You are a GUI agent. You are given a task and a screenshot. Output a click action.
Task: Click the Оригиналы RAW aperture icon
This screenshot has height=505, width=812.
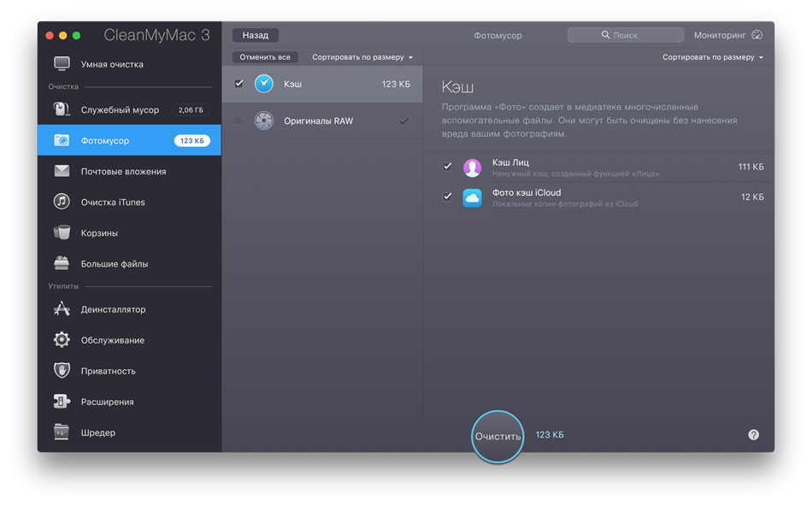click(x=263, y=120)
